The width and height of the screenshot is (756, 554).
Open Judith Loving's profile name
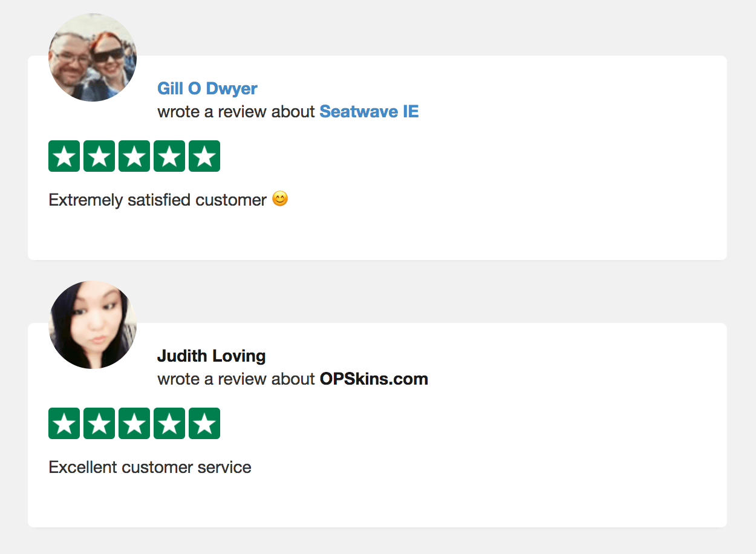[212, 356]
